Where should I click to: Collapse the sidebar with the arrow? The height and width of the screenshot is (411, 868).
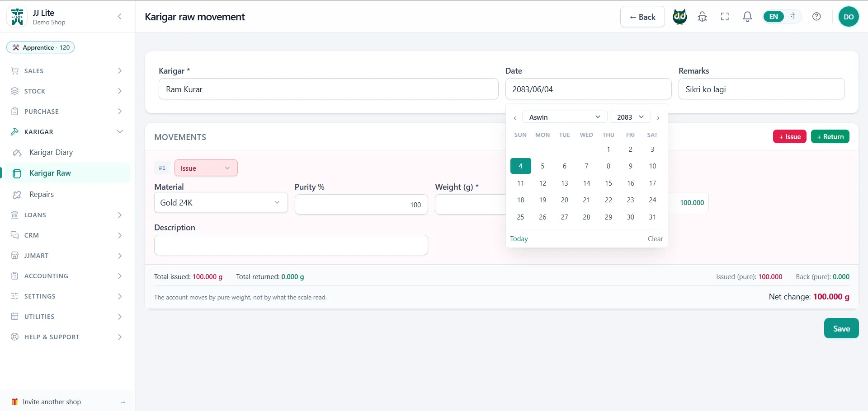pyautogui.click(x=119, y=17)
